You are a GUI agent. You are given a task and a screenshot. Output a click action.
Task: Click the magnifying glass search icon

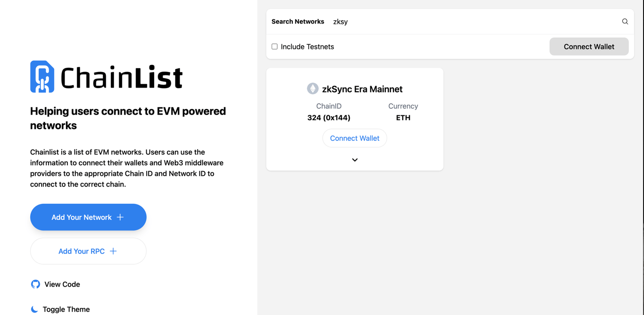pyautogui.click(x=625, y=22)
